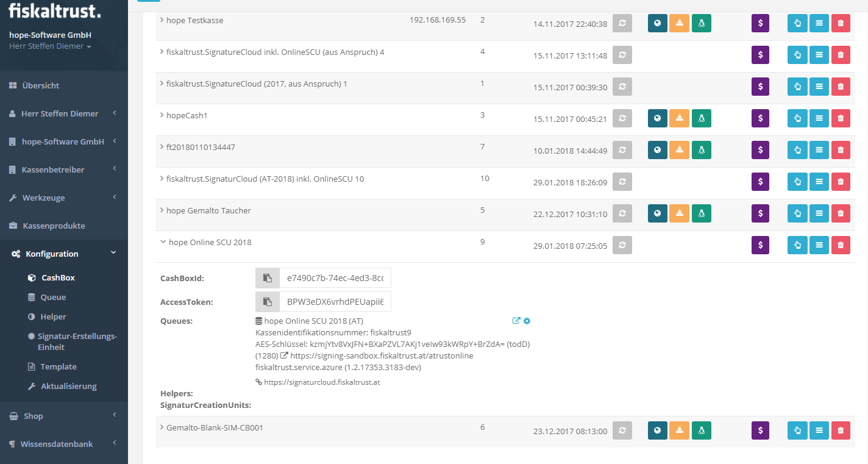Expand the SignatureCloud (2017, aus Anspruch) 1 row

[x=162, y=84]
